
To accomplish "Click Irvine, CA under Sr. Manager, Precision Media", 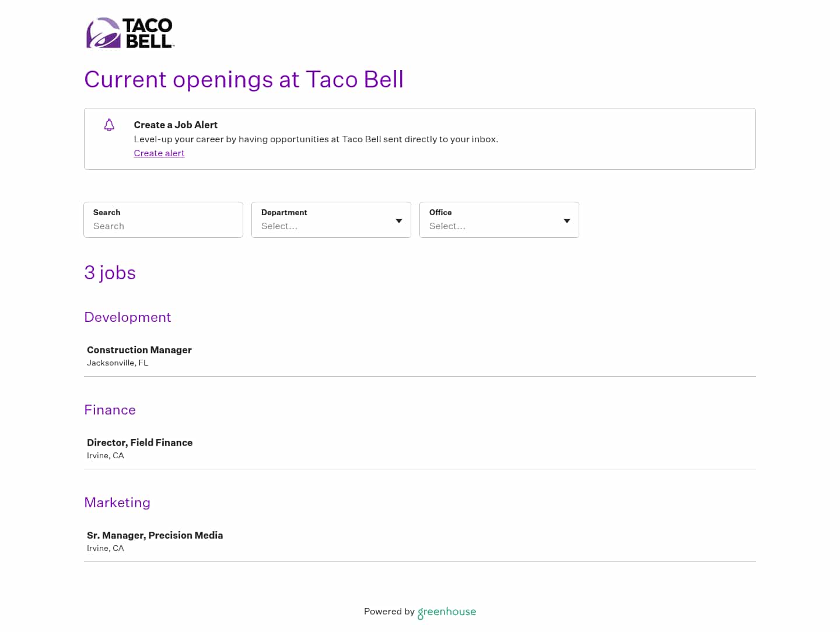I will pyautogui.click(x=106, y=548).
